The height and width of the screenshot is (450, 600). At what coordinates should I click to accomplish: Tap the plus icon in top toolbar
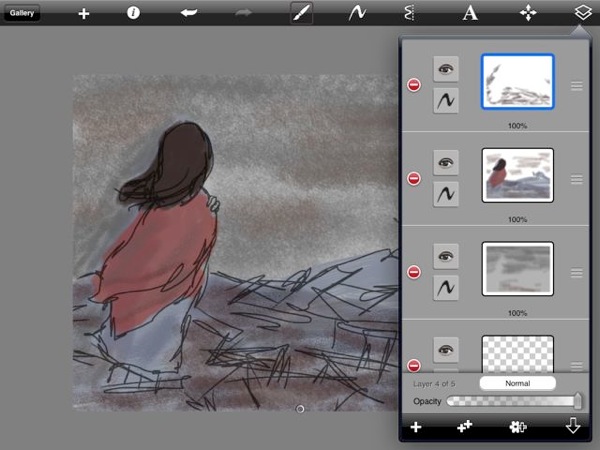(x=83, y=14)
